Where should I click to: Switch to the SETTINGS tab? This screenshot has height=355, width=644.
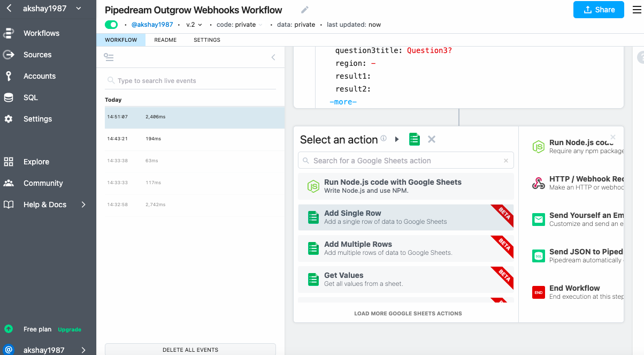point(207,40)
